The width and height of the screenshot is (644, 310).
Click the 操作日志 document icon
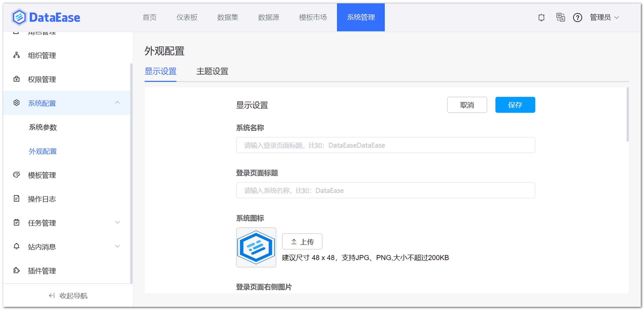tap(16, 199)
